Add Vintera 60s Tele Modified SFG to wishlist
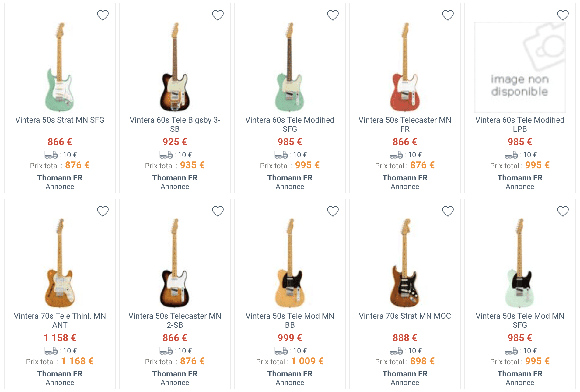 point(333,15)
